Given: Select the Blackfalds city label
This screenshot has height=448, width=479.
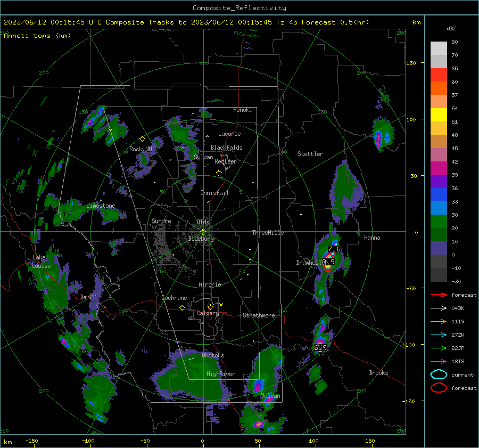Looking at the screenshot, I should point(226,148).
